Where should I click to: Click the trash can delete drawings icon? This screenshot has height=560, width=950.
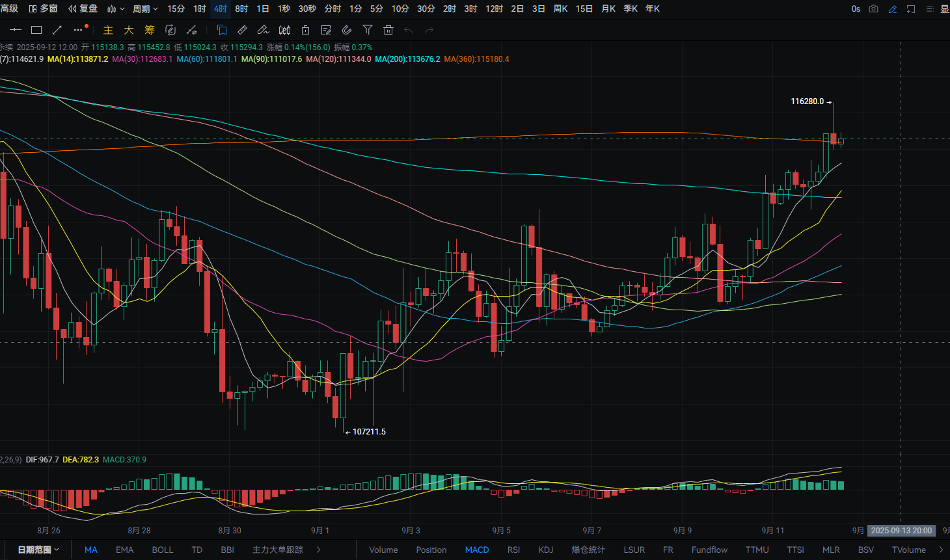[x=388, y=30]
